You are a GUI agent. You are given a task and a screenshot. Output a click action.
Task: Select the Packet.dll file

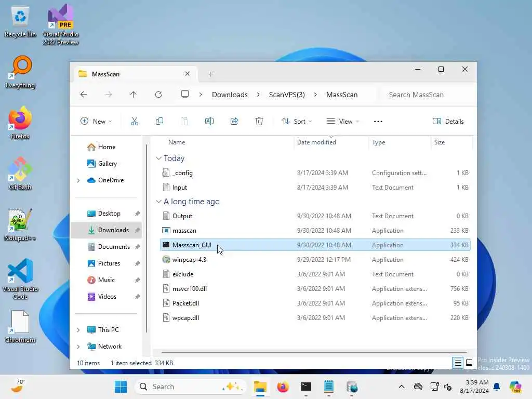(315, 303)
